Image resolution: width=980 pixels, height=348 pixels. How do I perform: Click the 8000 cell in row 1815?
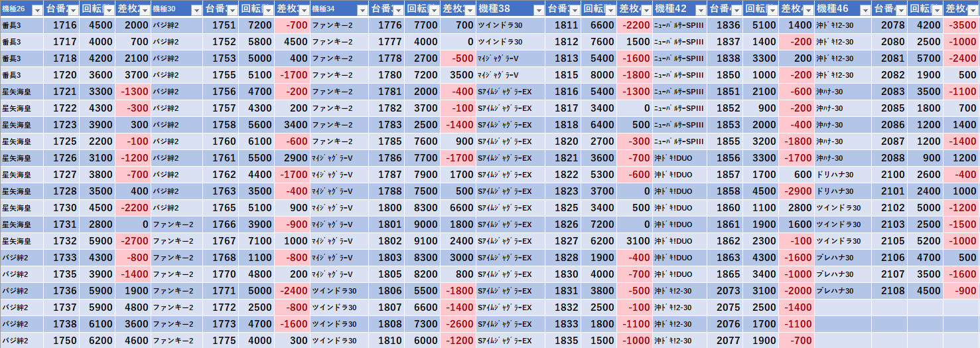point(598,75)
